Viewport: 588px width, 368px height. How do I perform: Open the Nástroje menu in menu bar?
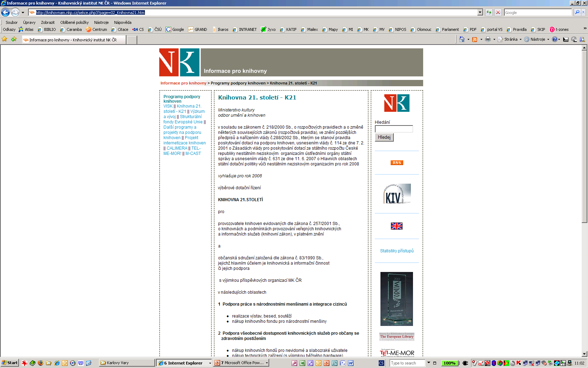click(101, 22)
